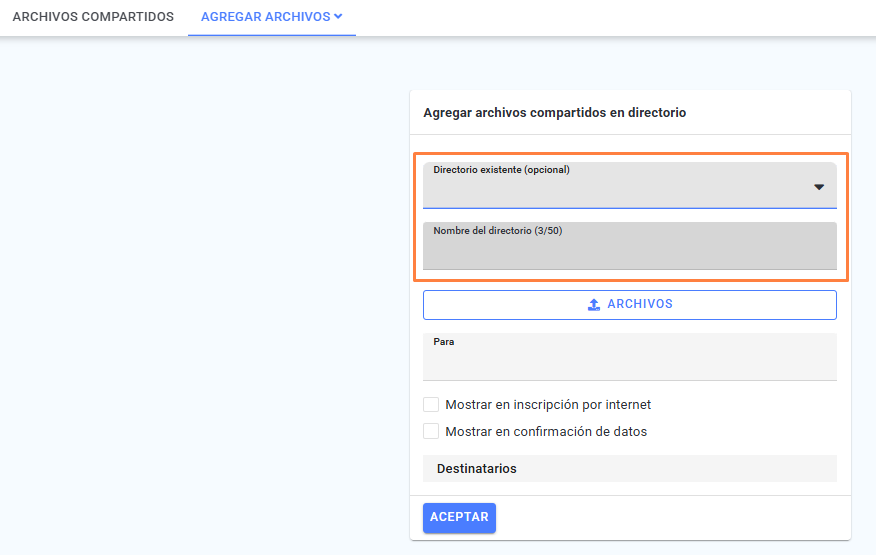This screenshot has height=555, width=876.
Task: Focus the Nombre del directorio field
Action: 630,246
